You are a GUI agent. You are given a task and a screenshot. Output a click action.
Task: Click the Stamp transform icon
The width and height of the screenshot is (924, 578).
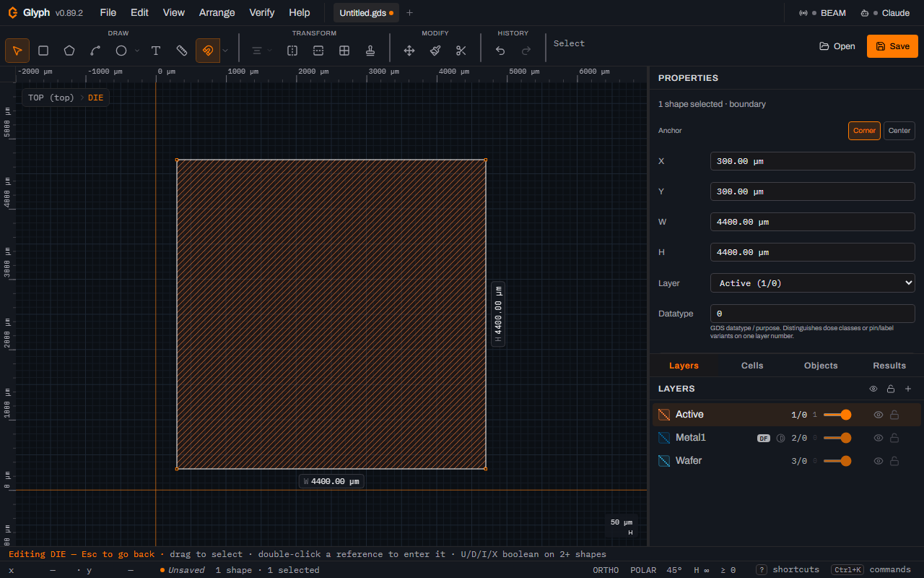(370, 51)
